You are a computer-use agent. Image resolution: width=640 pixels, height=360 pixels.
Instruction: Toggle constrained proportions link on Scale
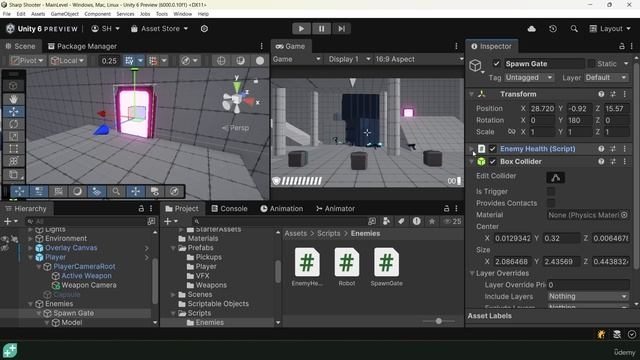tap(511, 132)
